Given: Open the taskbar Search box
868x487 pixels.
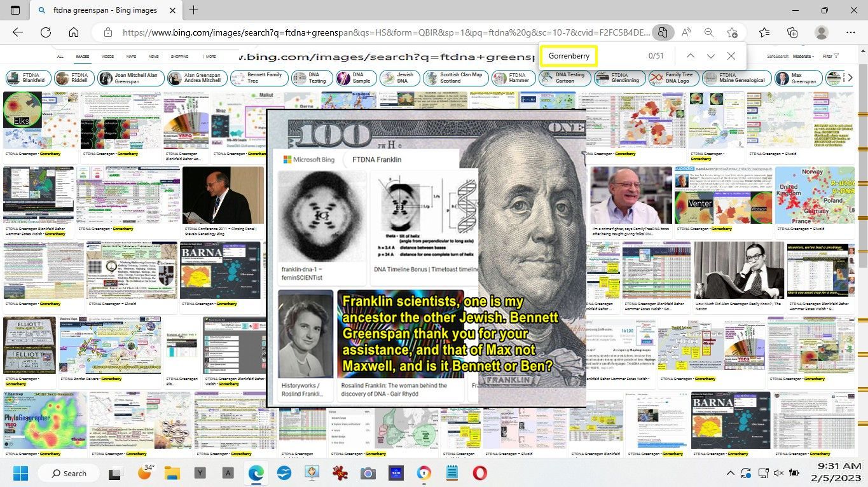Looking at the screenshot, I should 69,473.
